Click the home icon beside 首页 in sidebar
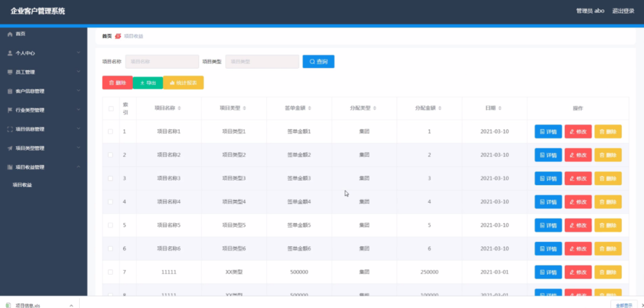 10,34
